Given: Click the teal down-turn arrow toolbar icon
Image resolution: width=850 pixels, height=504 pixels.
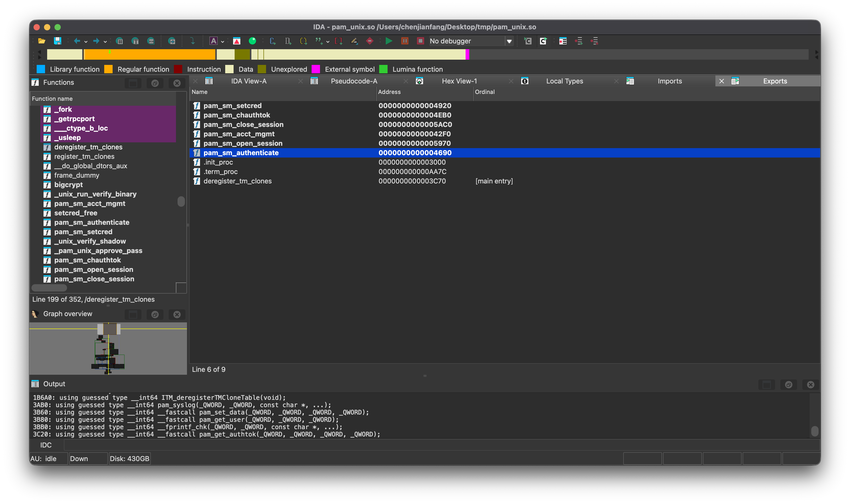Looking at the screenshot, I should tap(192, 41).
